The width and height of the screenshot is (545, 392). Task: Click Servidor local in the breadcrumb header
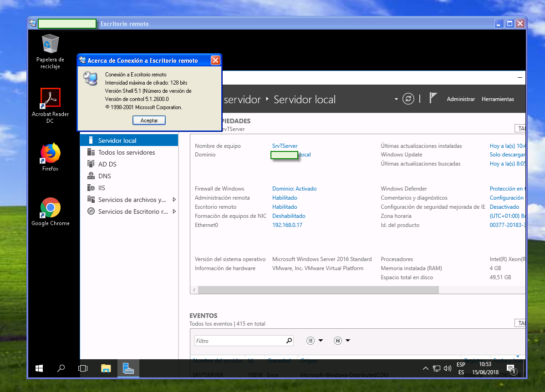(x=305, y=100)
